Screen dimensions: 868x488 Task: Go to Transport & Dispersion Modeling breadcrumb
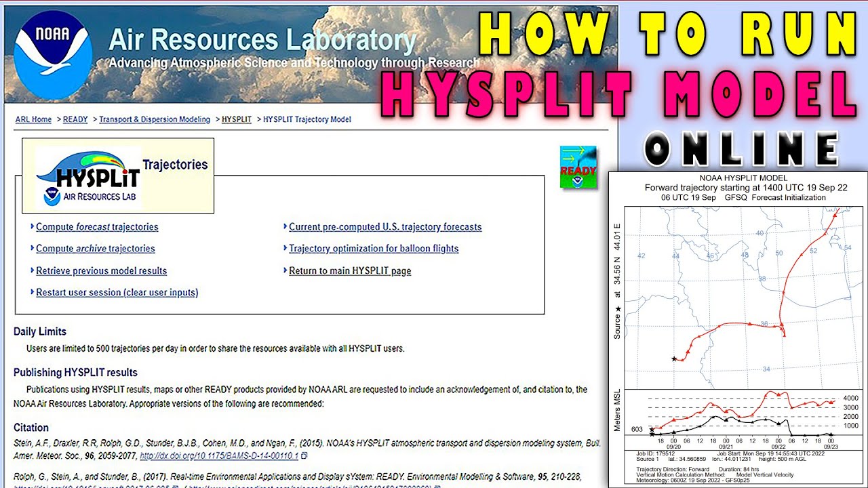point(155,119)
